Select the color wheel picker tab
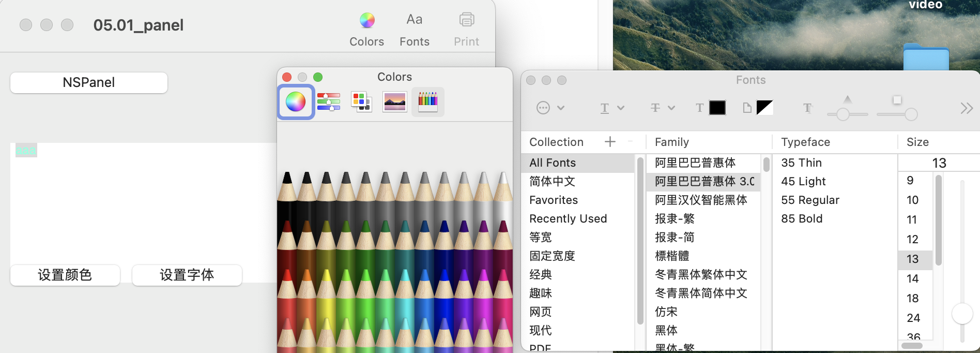The width and height of the screenshot is (980, 353). point(296,102)
